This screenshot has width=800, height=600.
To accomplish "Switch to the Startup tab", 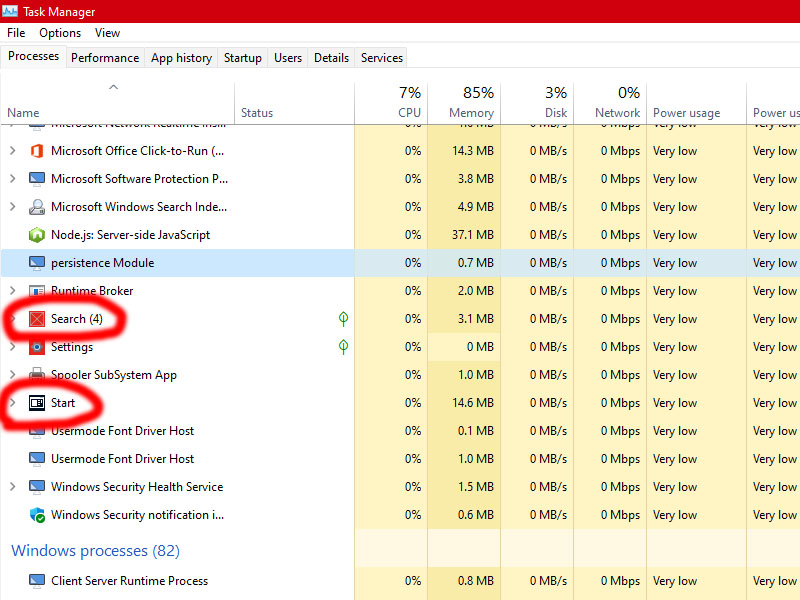I will tap(242, 58).
